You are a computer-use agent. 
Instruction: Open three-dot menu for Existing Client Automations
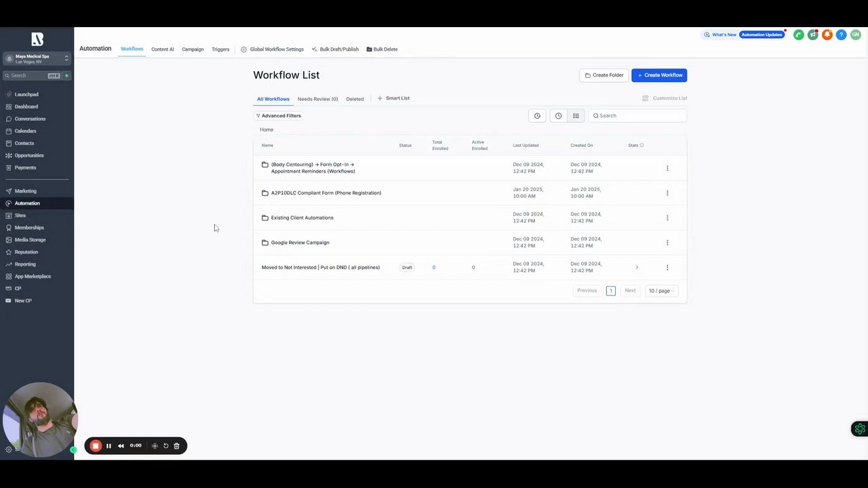tap(667, 218)
